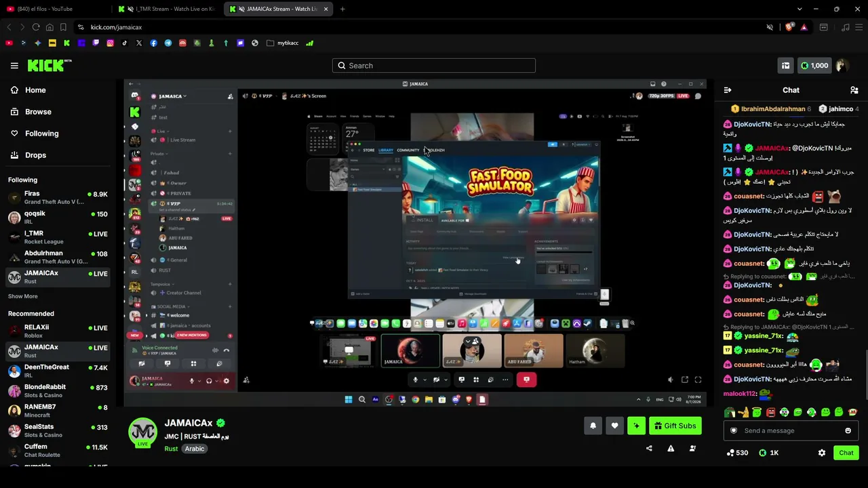Click the Rust category link below title
Viewport: 868px width, 488px height.
tap(171, 449)
